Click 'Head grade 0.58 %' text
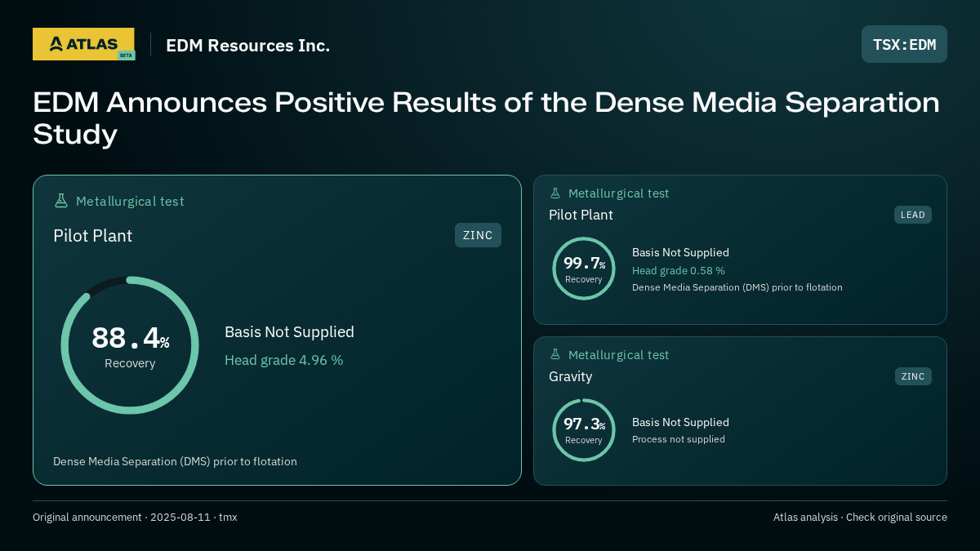Image resolution: width=980 pixels, height=551 pixels. [679, 270]
